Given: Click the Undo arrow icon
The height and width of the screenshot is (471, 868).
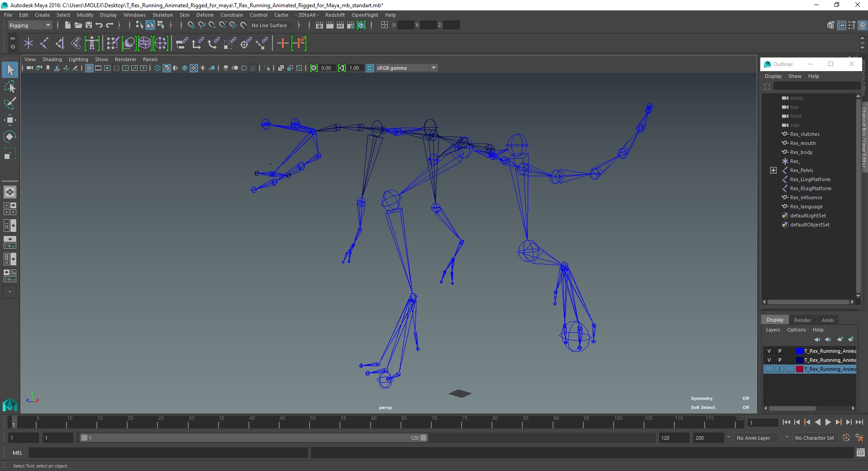Looking at the screenshot, I should tap(99, 25).
